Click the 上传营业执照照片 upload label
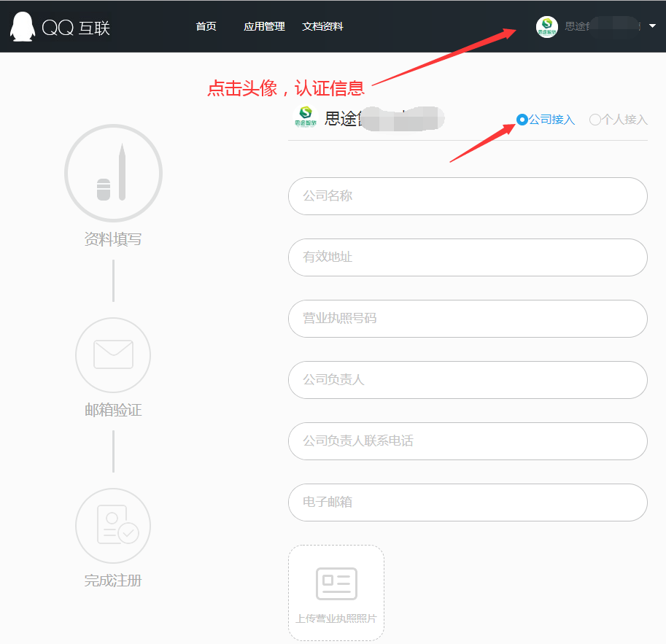 coord(336,618)
